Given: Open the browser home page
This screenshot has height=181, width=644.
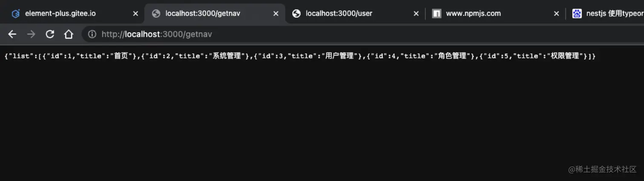Looking at the screenshot, I should [69, 34].
